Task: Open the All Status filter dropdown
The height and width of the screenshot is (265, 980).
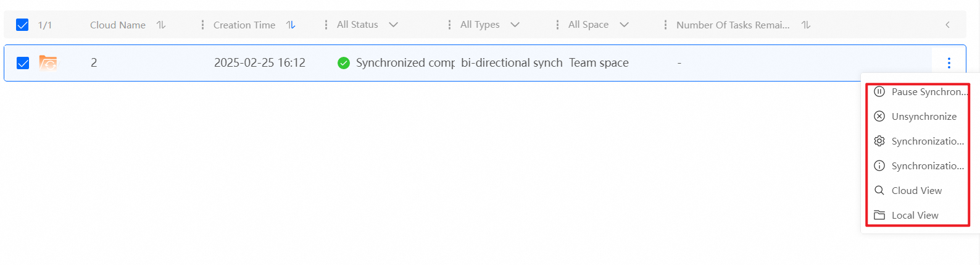Action: [x=393, y=25]
